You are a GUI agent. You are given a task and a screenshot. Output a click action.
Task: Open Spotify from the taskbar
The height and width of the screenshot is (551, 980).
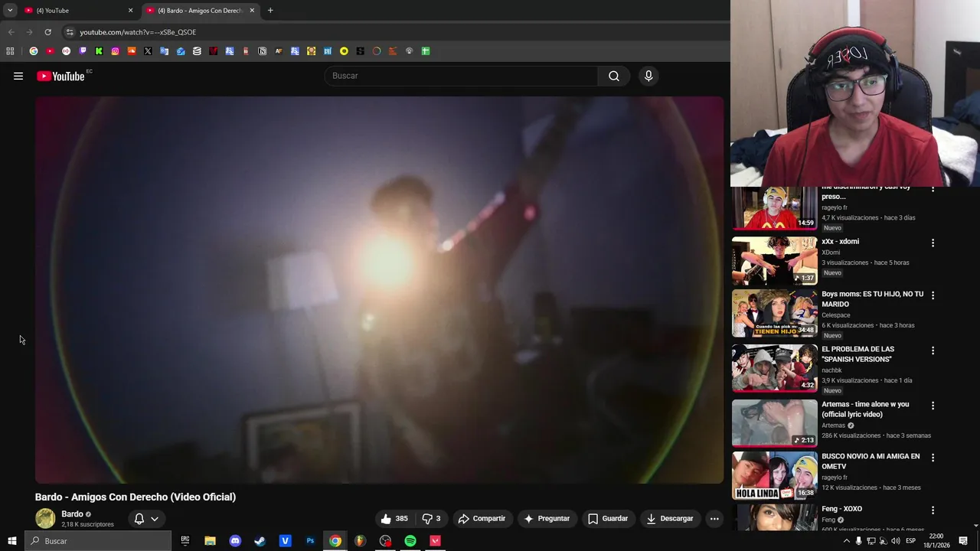tap(410, 541)
